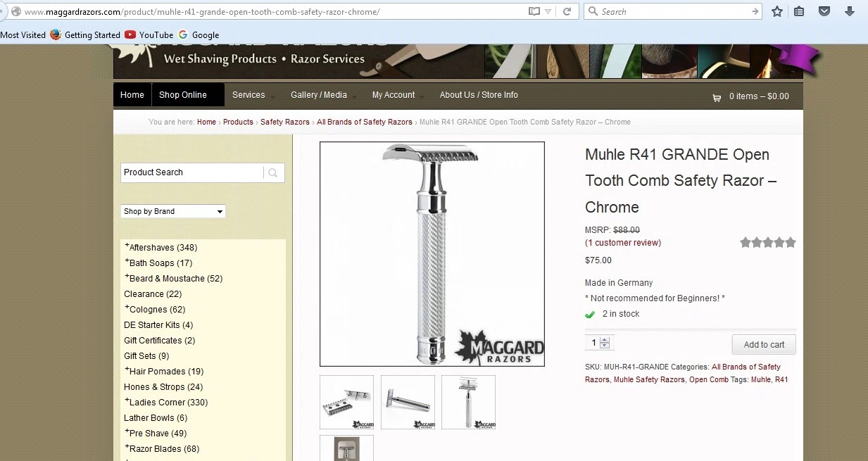Image resolution: width=868 pixels, height=461 pixels.
Task: Open Muhle Safety Razors category link
Action: coord(649,379)
